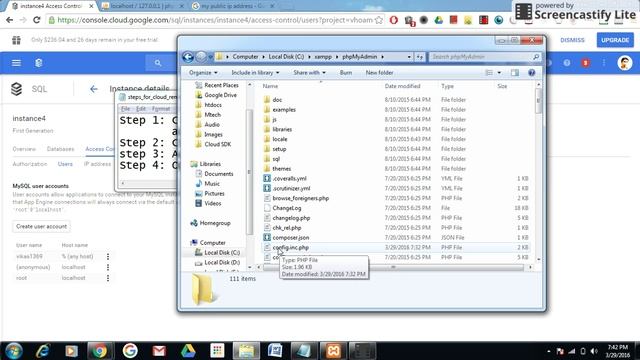The width and height of the screenshot is (640, 360).
Task: Open Cloud SDK favorite link
Action: pos(218,144)
